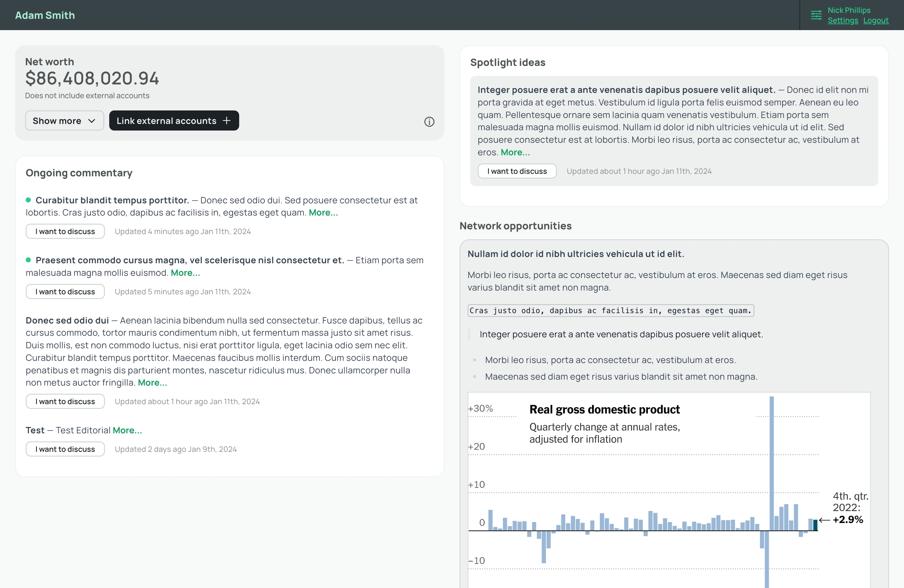Click 'Updated 2 days ago Jan 9th, 2024'

point(176,449)
